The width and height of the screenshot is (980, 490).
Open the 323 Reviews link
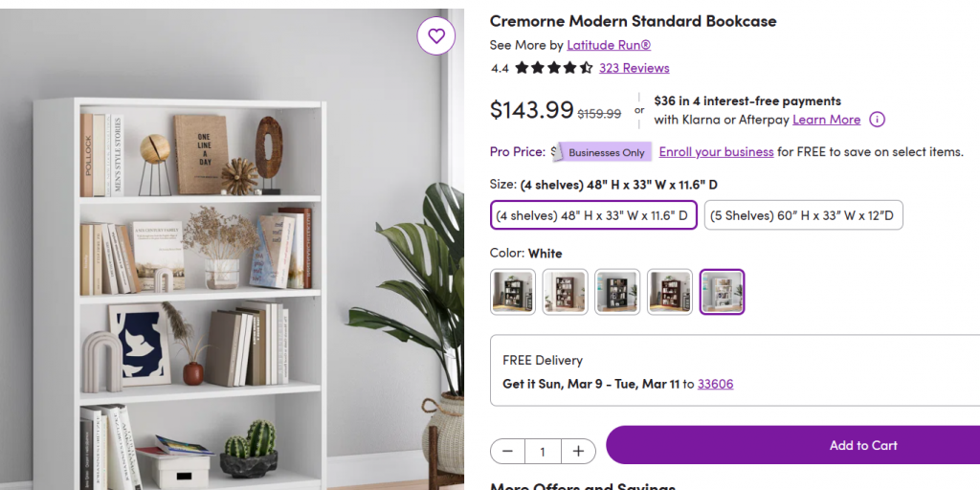(x=634, y=68)
